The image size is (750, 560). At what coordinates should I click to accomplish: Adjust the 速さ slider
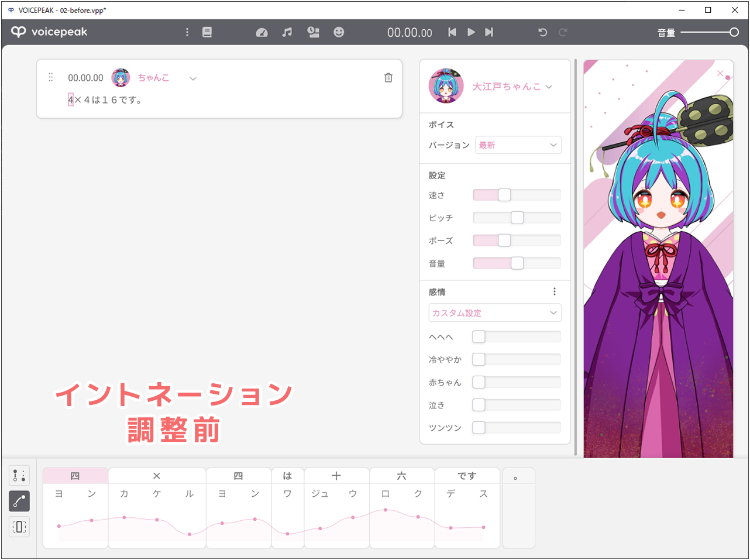click(x=517, y=195)
